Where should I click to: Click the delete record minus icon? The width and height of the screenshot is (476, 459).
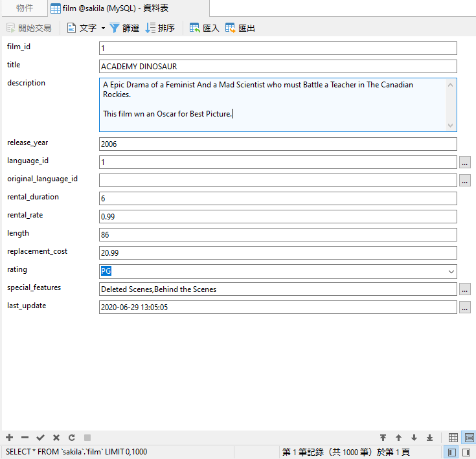click(x=25, y=438)
